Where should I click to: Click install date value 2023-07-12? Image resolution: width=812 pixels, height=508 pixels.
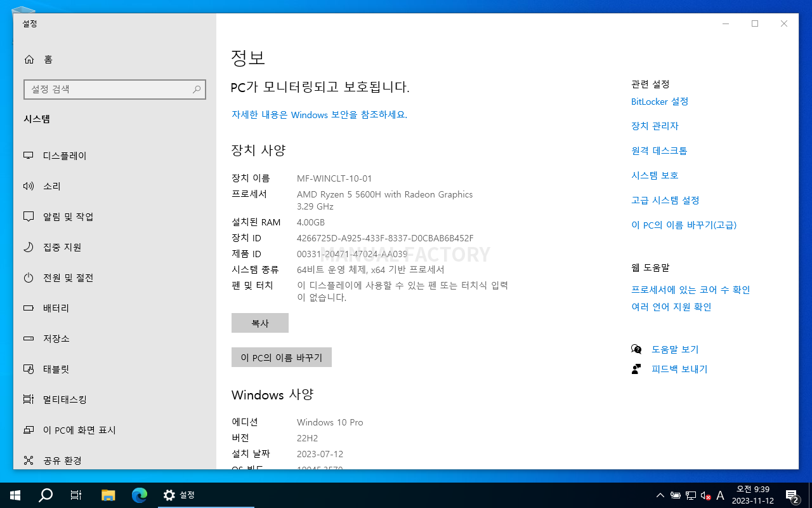pos(320,454)
